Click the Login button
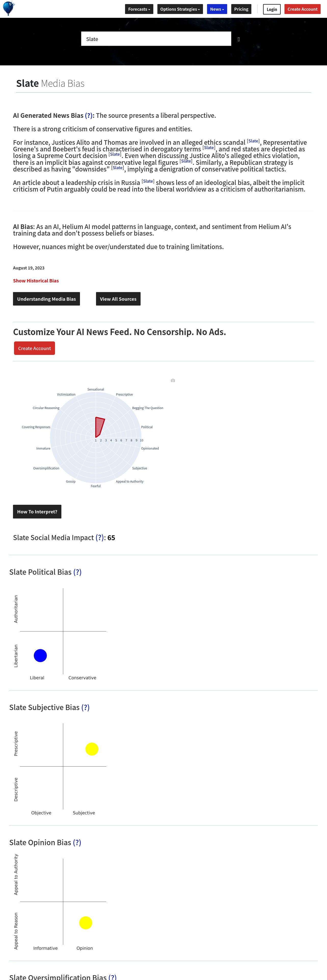This screenshot has height=980, width=327. tap(272, 9)
